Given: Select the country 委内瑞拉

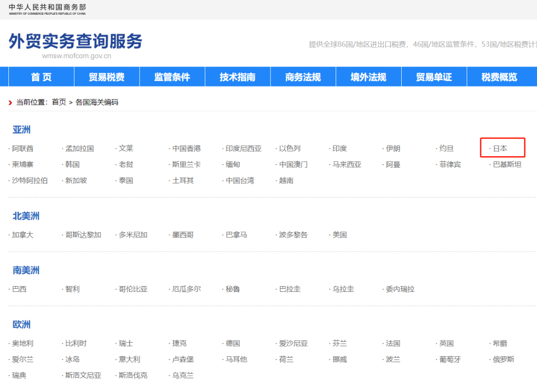Looking at the screenshot, I should [400, 289].
